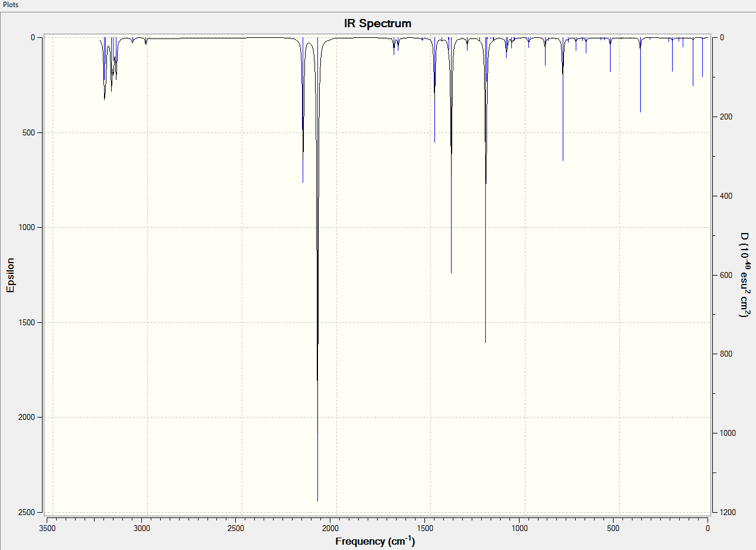Select the D (10-40 esu2 cm2) axis label
The width and height of the screenshot is (756, 550).
745,274
